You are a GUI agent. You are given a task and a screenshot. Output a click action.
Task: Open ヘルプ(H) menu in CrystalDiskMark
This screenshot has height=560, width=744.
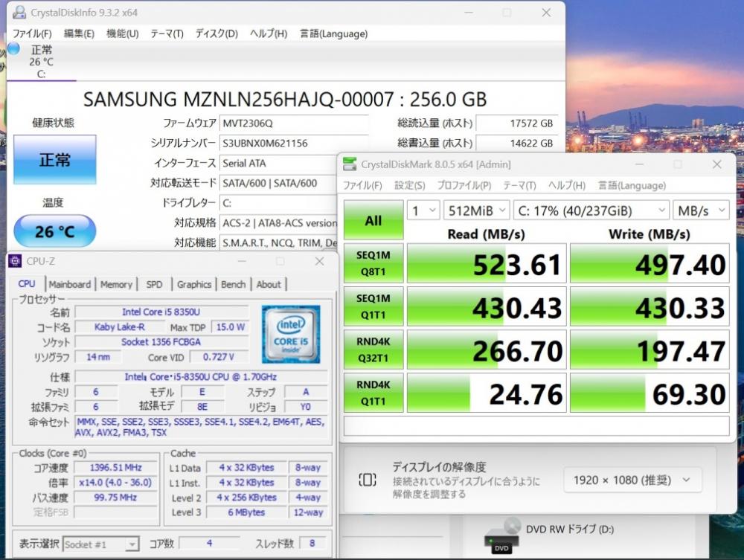[x=567, y=185]
